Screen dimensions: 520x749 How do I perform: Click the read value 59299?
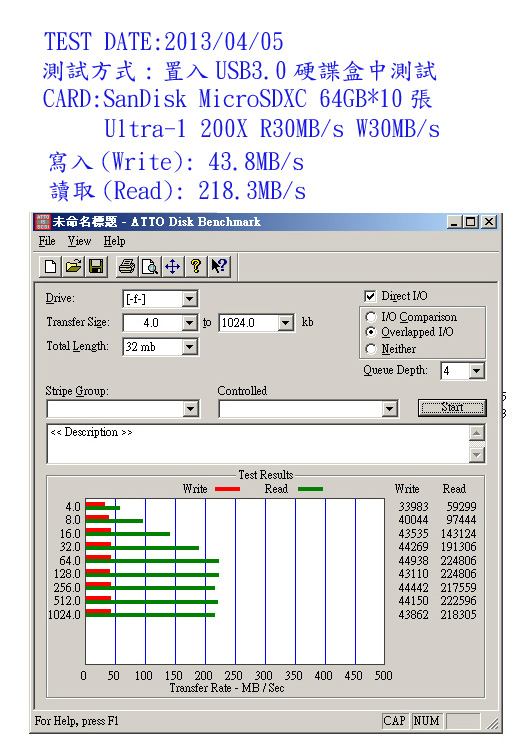coord(461,506)
